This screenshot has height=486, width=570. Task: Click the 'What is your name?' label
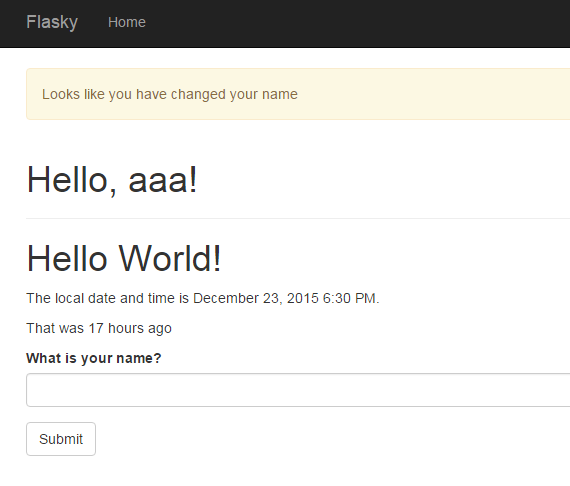click(x=93, y=358)
